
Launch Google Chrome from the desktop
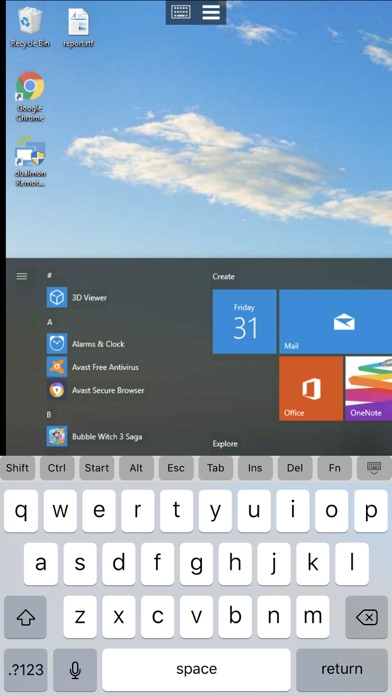[30, 96]
